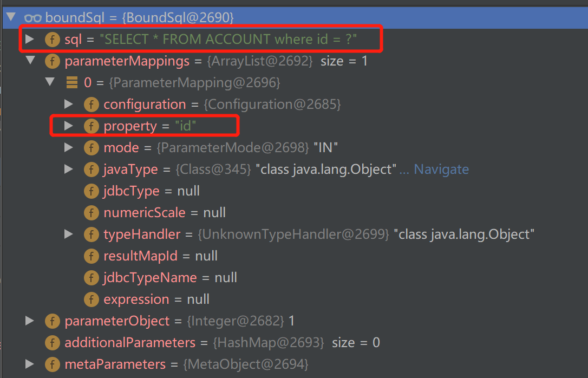Select the jdbcType field name
The image size is (588, 378).
[x=132, y=191]
